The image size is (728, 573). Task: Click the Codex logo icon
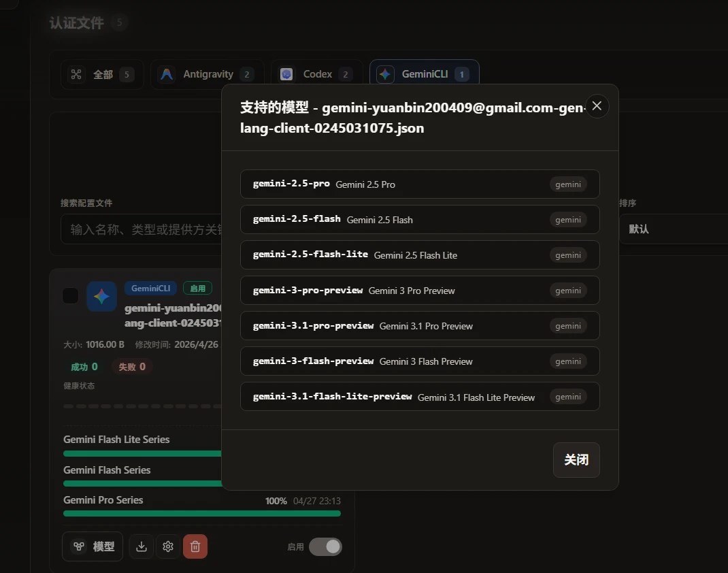pyautogui.click(x=286, y=74)
